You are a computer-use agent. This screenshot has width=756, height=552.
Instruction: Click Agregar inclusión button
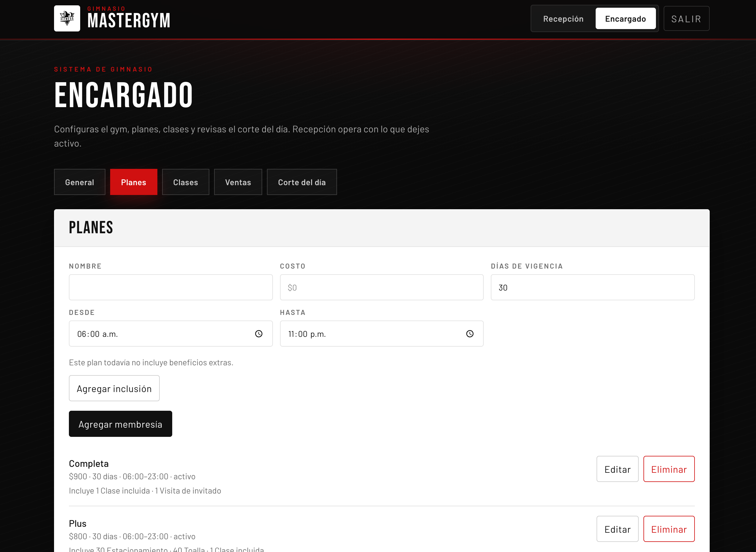point(114,388)
